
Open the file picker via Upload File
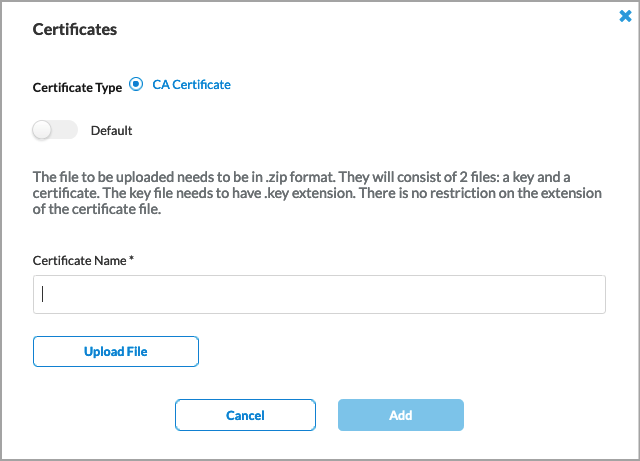point(116,352)
